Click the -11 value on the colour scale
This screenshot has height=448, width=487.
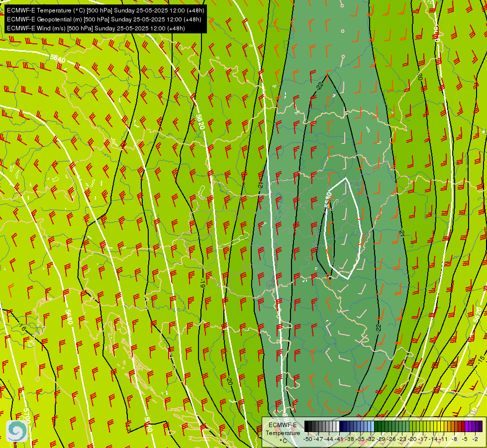coord(444,439)
